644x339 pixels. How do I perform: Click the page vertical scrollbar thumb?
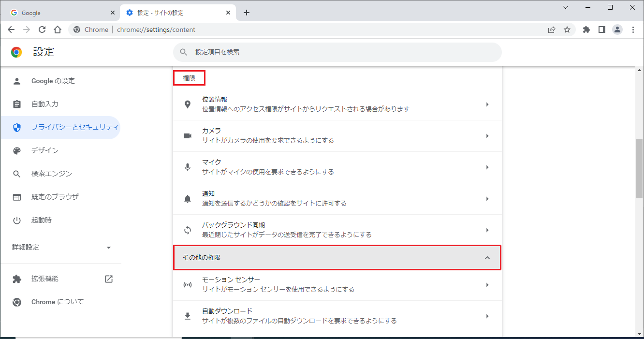coord(639,169)
